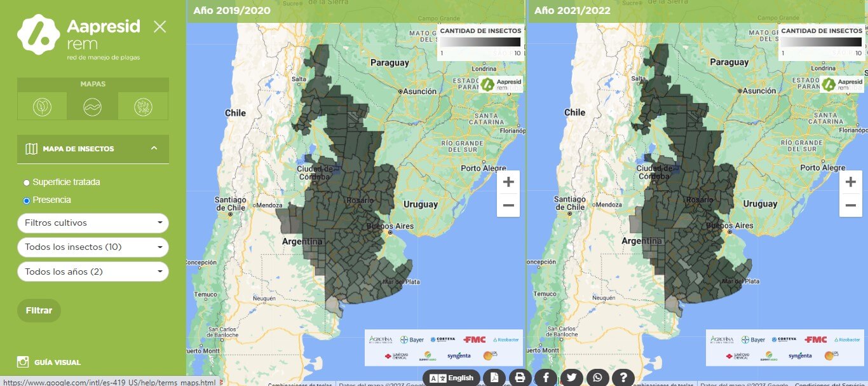Share the map via WhatsApp
The image size is (868, 386).
[x=596, y=377]
